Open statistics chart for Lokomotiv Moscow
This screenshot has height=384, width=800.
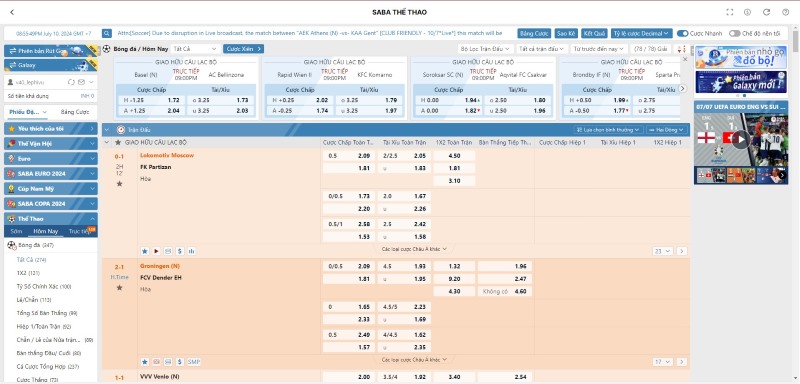(x=191, y=251)
